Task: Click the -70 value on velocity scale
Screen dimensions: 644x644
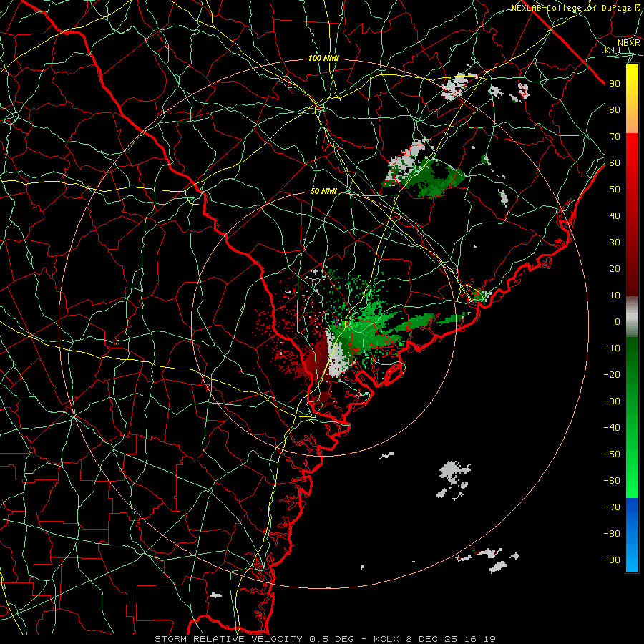Action: tap(612, 507)
